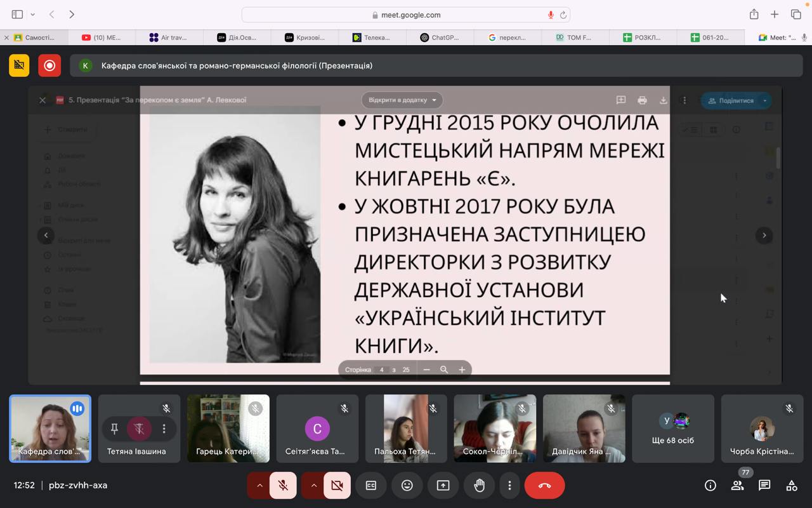Zoom out the PDF page
The height and width of the screenshot is (508, 812).
click(x=426, y=370)
